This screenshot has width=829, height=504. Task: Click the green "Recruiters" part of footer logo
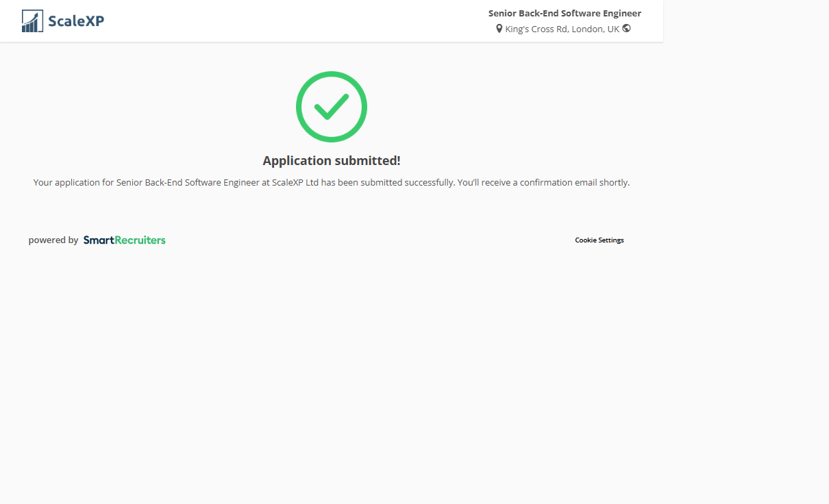pyautogui.click(x=140, y=240)
